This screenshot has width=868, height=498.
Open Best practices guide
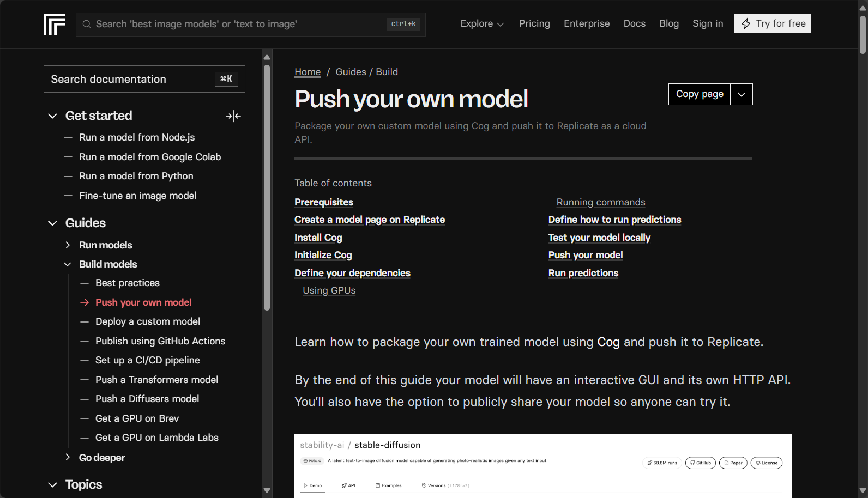[128, 283]
